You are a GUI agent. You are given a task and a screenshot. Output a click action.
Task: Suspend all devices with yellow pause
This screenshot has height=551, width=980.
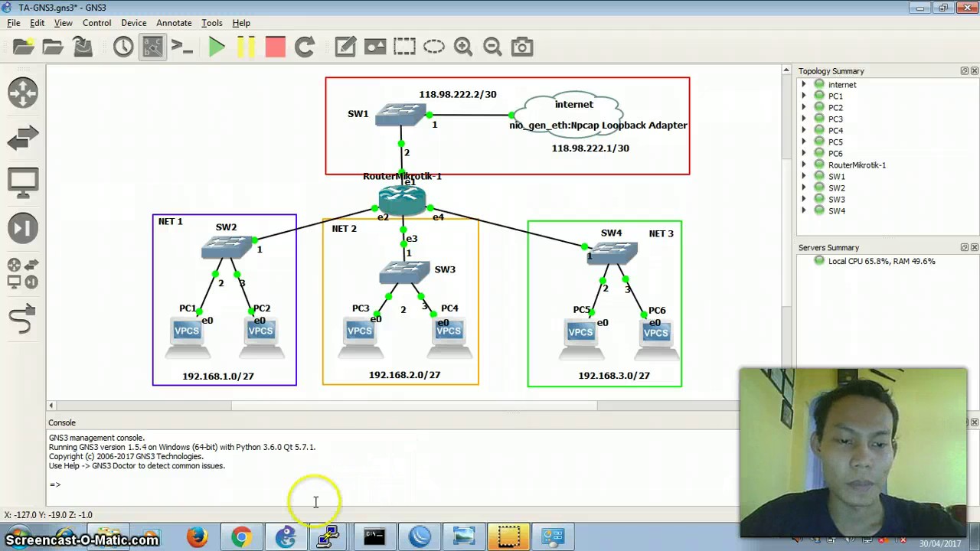coord(246,47)
